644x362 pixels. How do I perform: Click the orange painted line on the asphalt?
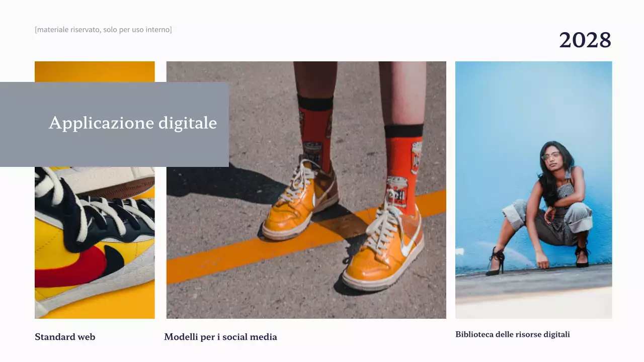point(226,264)
